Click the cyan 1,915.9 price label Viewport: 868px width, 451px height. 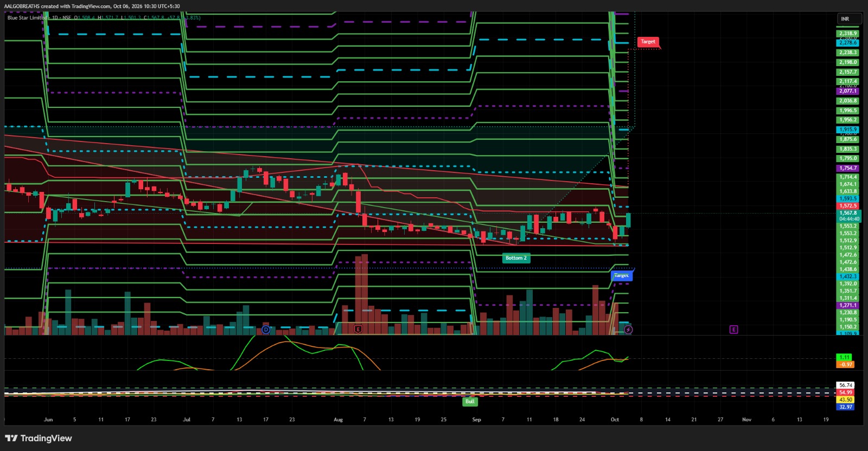[x=848, y=130]
